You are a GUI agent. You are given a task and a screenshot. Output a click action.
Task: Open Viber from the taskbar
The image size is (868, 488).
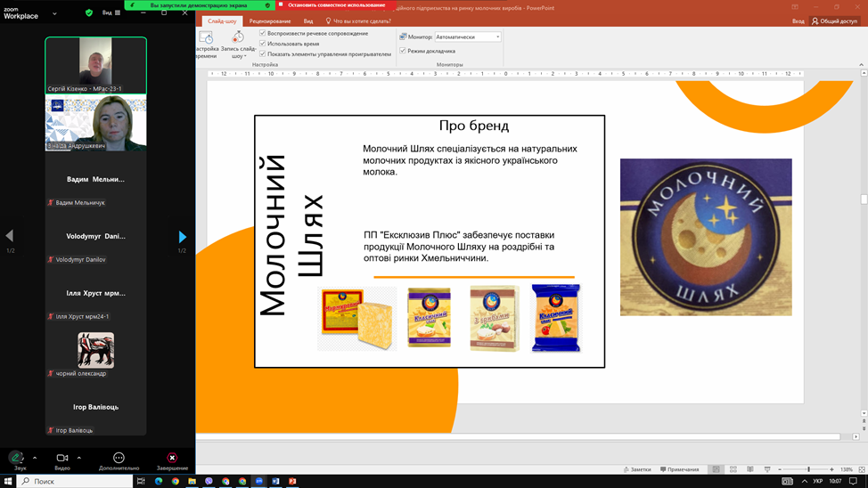click(209, 481)
